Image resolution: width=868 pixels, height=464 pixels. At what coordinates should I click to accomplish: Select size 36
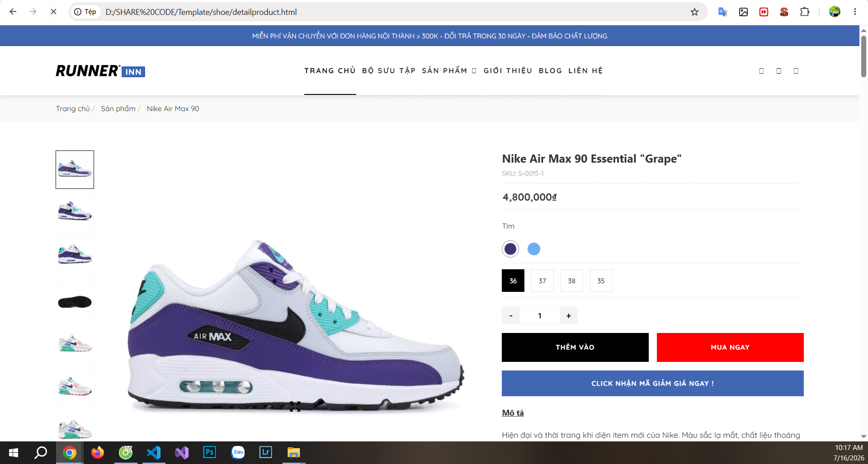pos(513,281)
